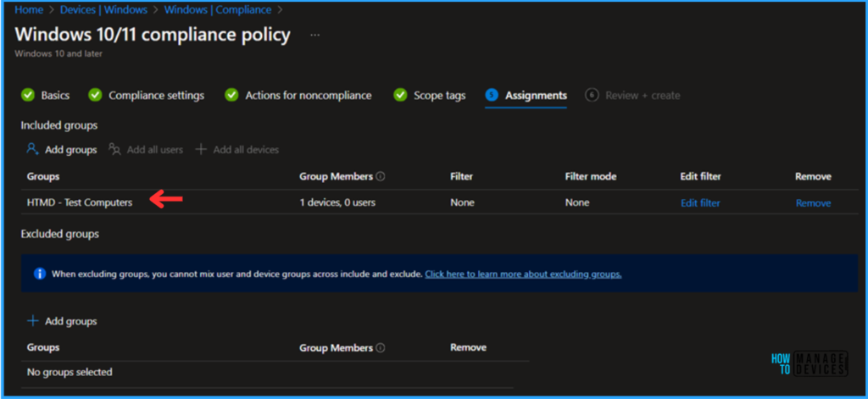Image resolution: width=868 pixels, height=399 pixels.
Task: Click the step 5 circle icon
Action: click(x=492, y=95)
